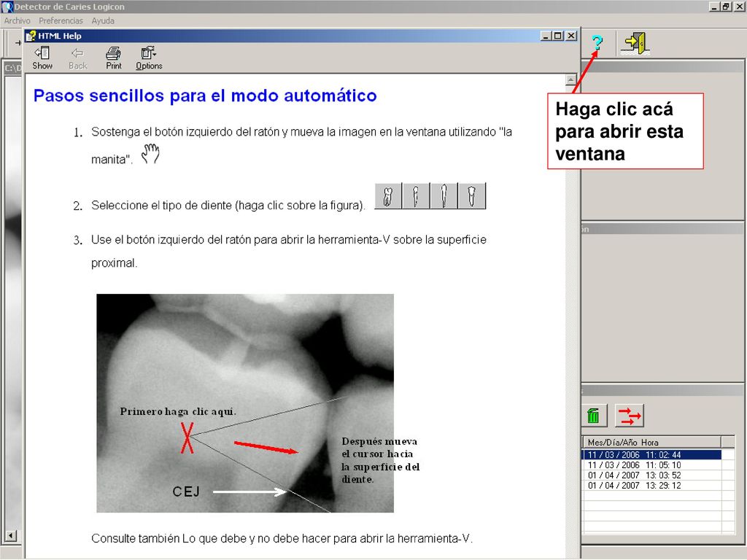Select the third tooth type figure
The height and width of the screenshot is (560, 747).
click(444, 196)
